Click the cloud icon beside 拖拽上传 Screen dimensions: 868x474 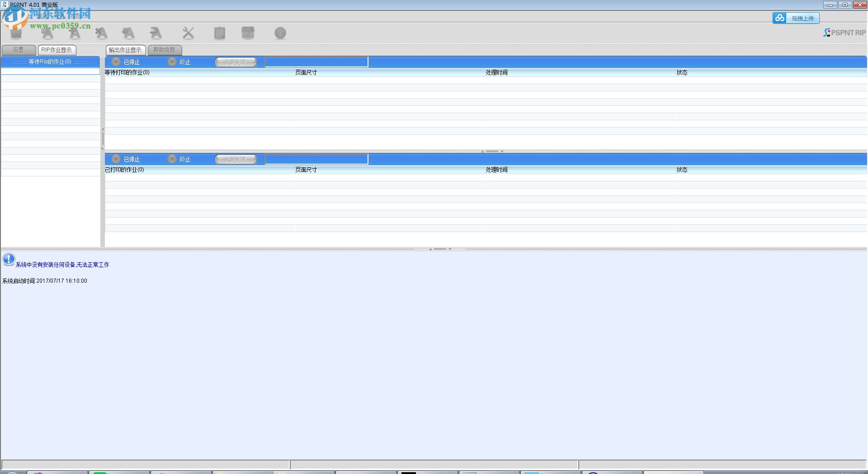click(x=779, y=18)
